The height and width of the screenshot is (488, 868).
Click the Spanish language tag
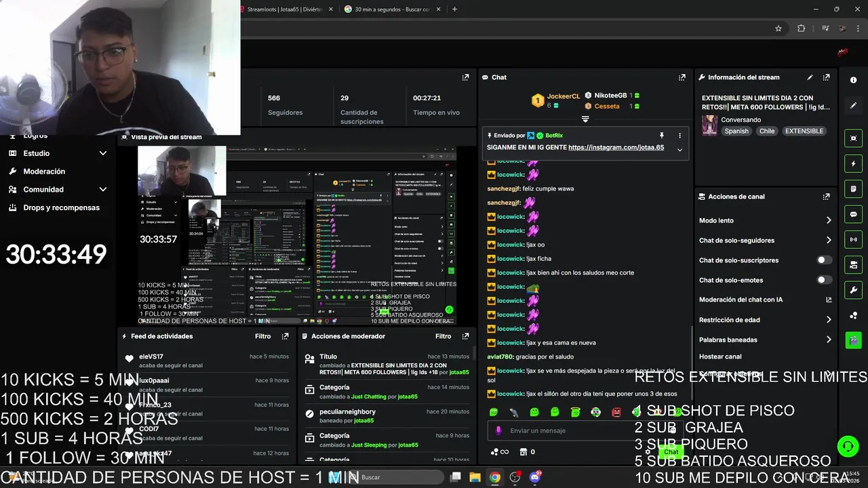[736, 131]
